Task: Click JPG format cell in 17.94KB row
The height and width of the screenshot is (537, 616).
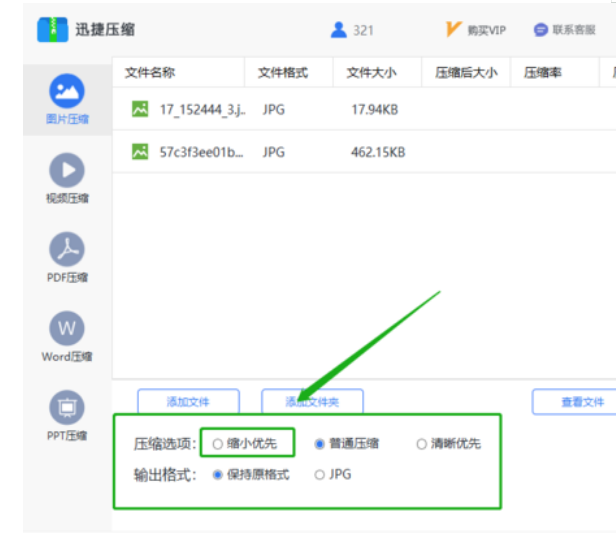Action: click(274, 110)
